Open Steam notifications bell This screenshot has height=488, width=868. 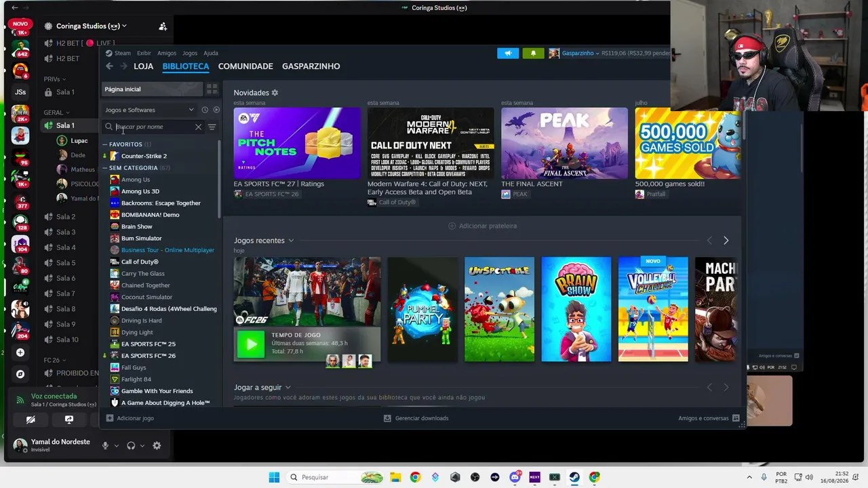tap(533, 53)
